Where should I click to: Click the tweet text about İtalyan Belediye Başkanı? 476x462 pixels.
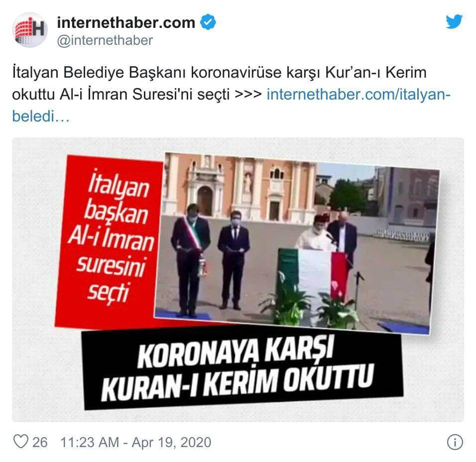click(219, 84)
